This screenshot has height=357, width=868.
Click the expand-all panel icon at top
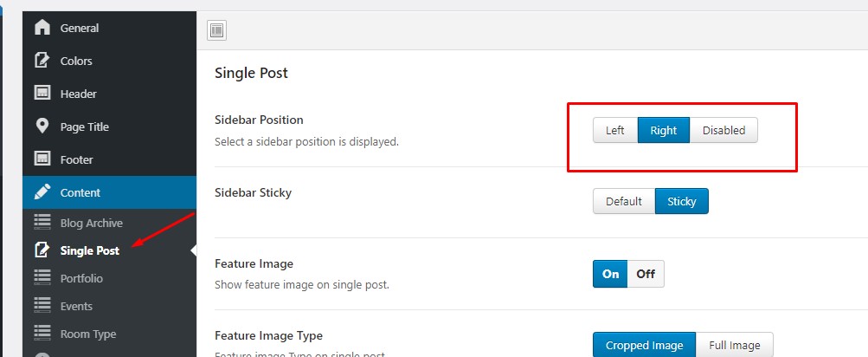(x=217, y=30)
